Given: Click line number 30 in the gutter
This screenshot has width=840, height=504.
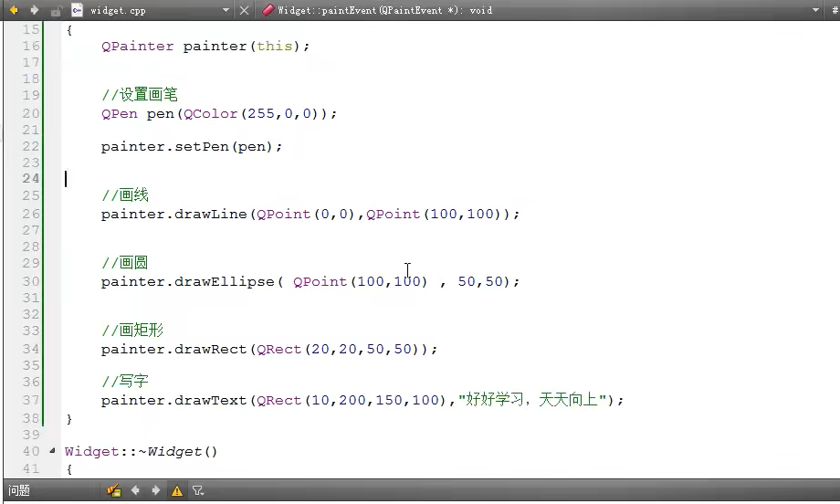Looking at the screenshot, I should tap(31, 281).
